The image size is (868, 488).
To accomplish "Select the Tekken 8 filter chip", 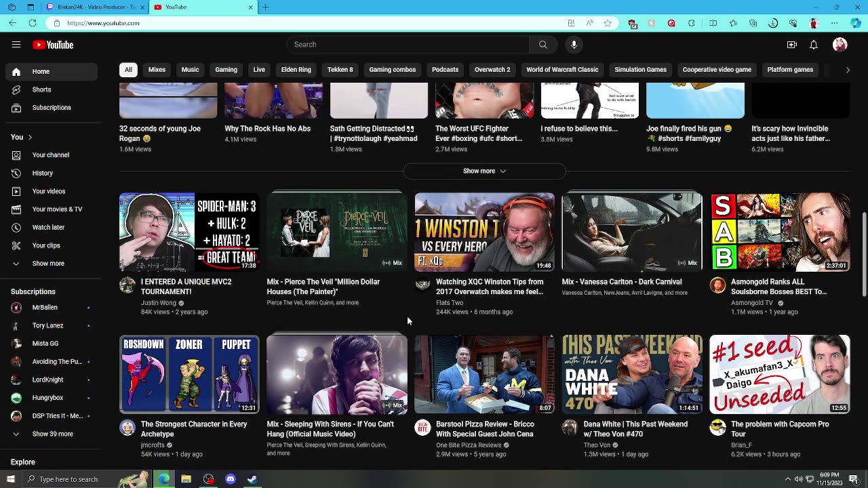I will click(x=340, y=70).
